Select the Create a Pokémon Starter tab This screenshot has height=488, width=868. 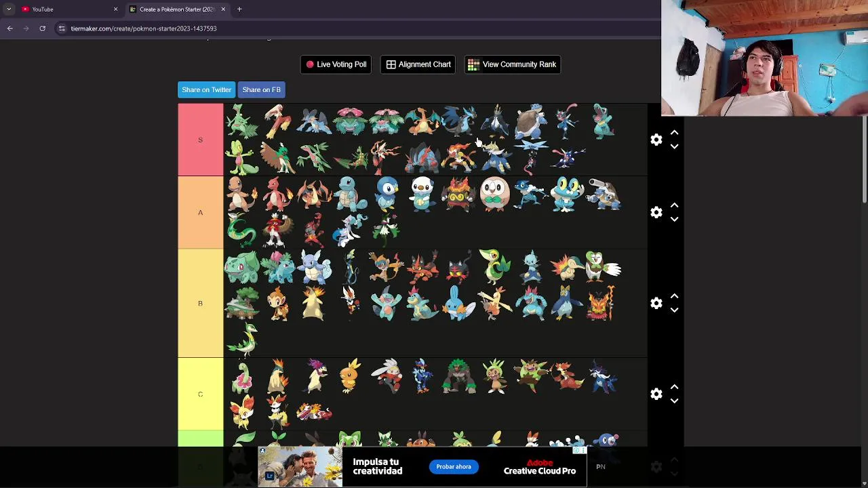(x=176, y=9)
